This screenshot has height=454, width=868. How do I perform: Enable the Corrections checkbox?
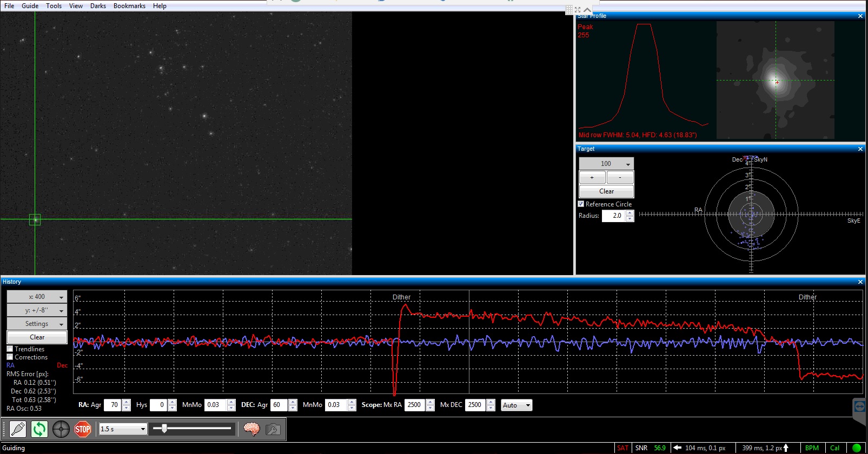click(x=10, y=357)
